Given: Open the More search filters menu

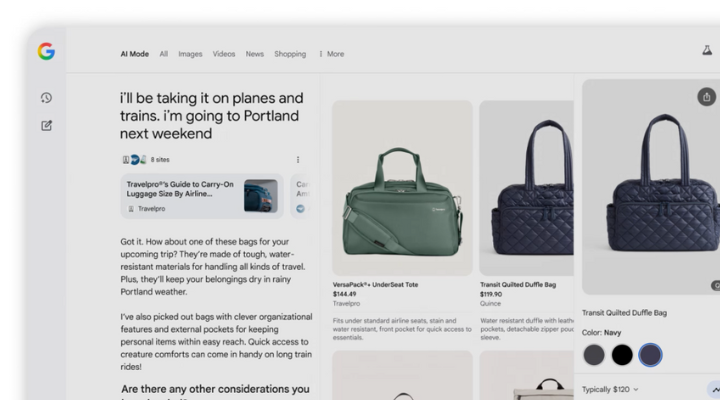Looking at the screenshot, I should tap(331, 54).
